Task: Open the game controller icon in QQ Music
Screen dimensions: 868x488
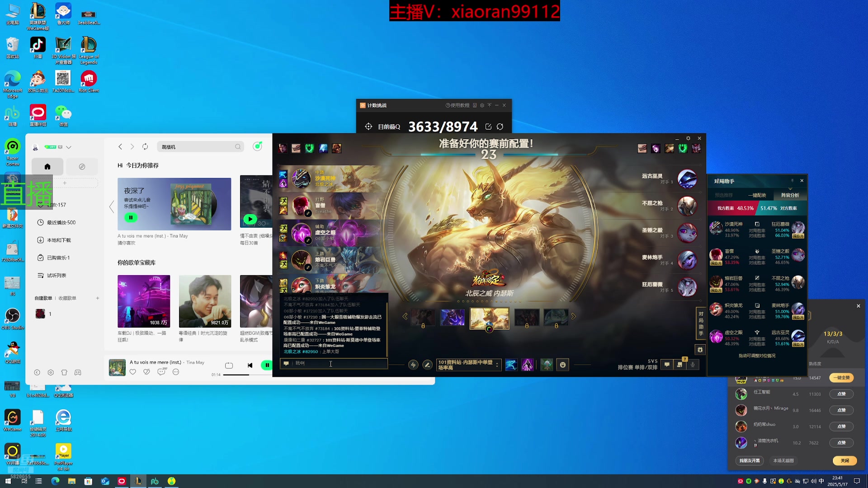Action: [x=78, y=373]
